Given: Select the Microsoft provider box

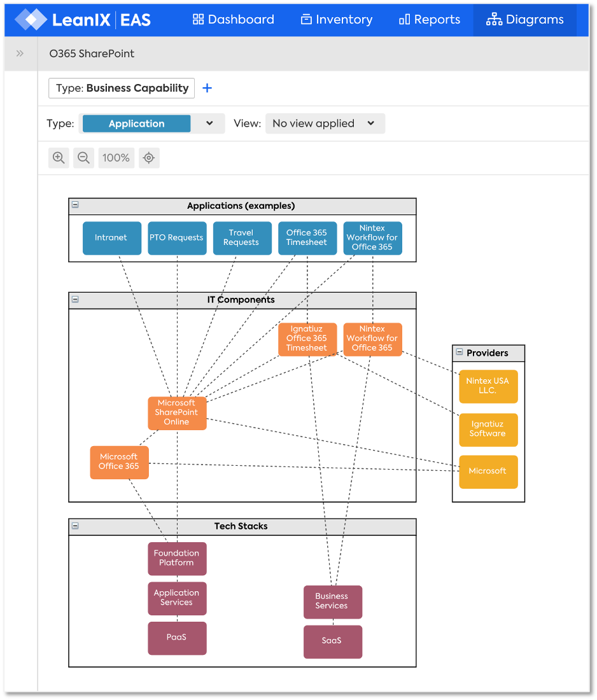Looking at the screenshot, I should [x=489, y=472].
